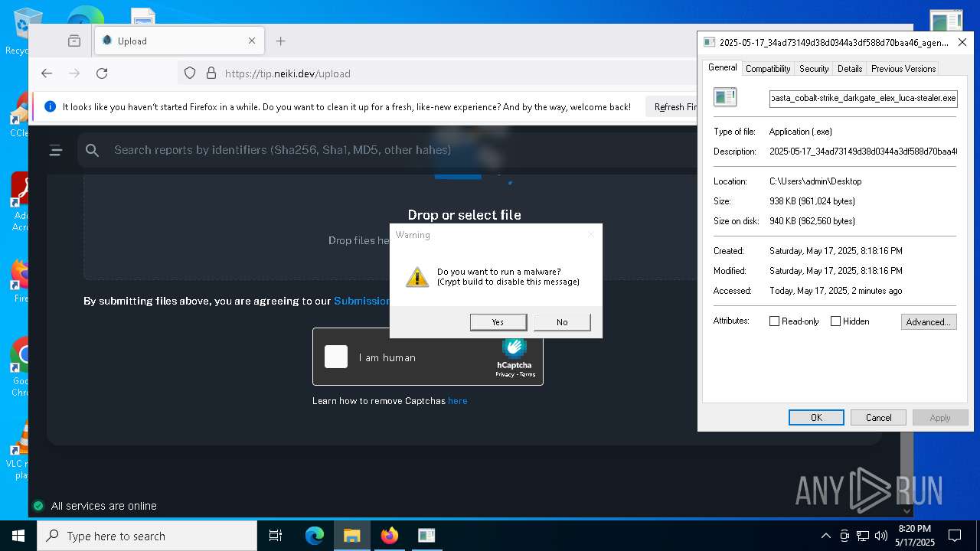Screen dimensions: 980x551
Task: Open File Explorer from taskbar
Action: [x=352, y=536]
